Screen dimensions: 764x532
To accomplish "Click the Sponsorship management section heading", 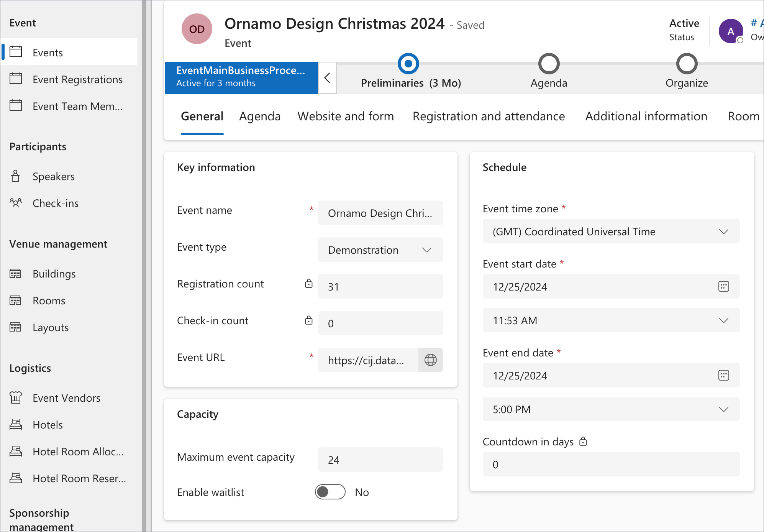I will [41, 519].
